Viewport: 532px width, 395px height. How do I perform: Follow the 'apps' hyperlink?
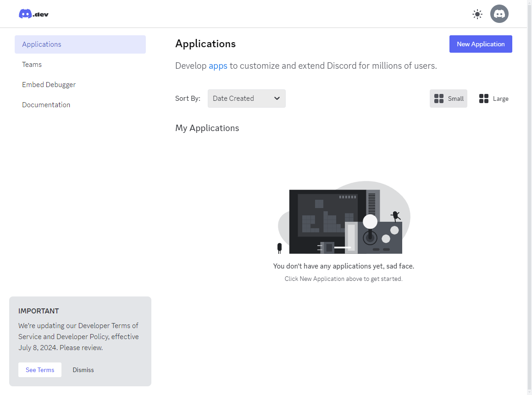(x=218, y=66)
